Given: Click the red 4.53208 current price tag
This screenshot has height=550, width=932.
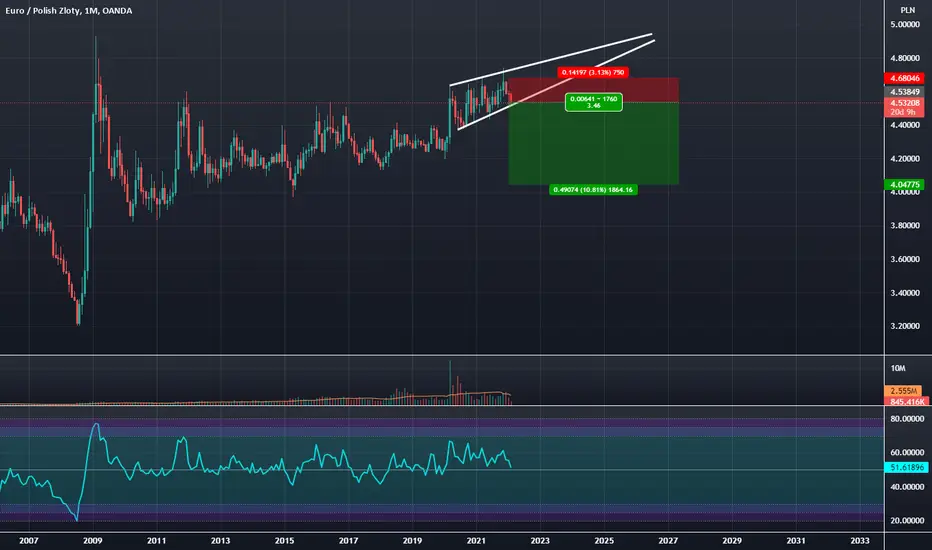Looking at the screenshot, I should (x=904, y=103).
